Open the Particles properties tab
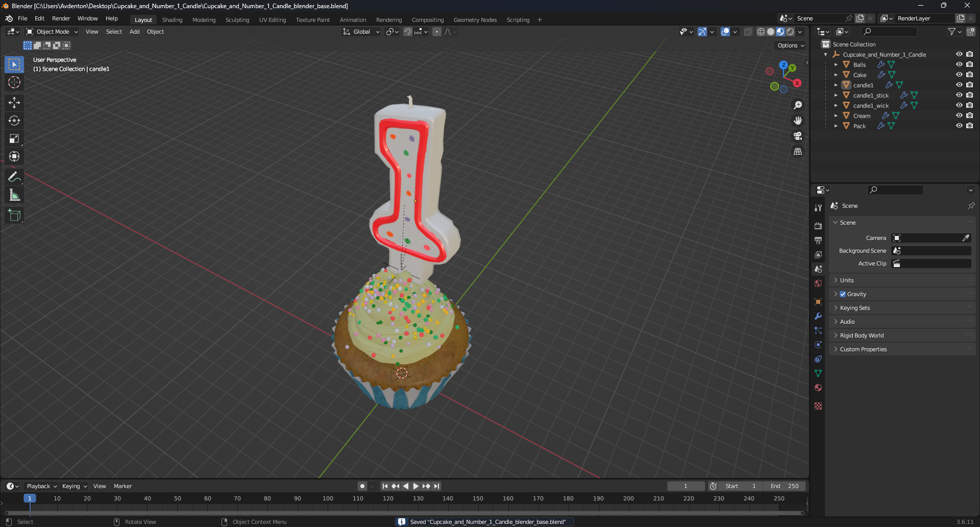Image resolution: width=980 pixels, height=527 pixels. click(818, 330)
